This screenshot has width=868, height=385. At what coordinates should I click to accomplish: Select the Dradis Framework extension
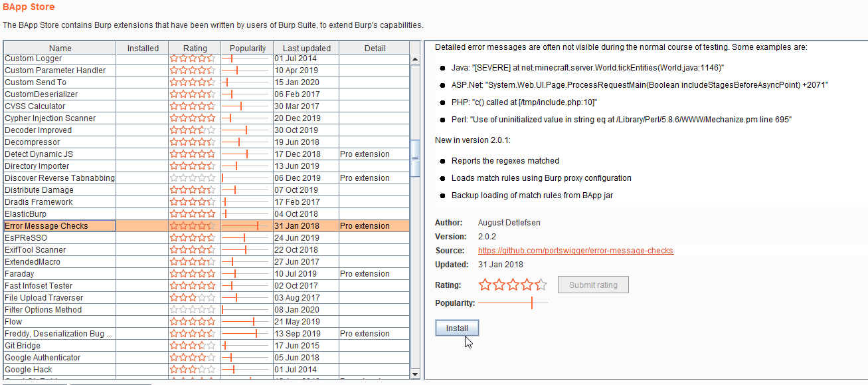207,202
